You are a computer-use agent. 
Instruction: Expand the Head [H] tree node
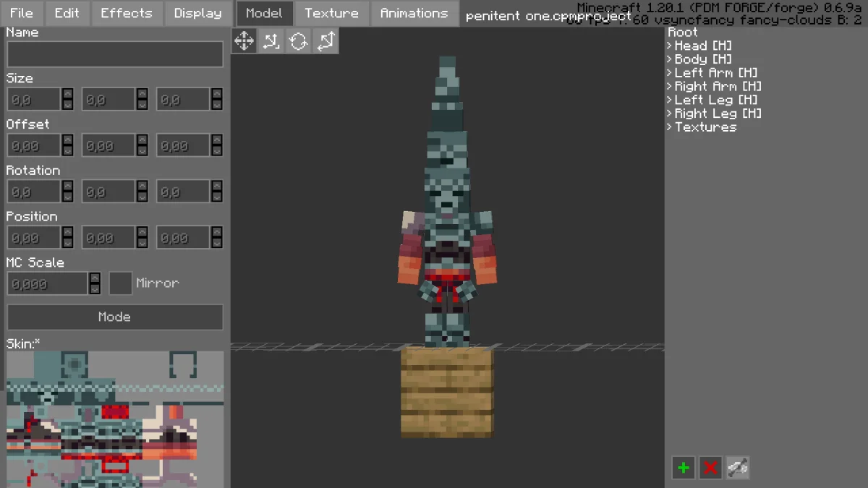coord(669,46)
